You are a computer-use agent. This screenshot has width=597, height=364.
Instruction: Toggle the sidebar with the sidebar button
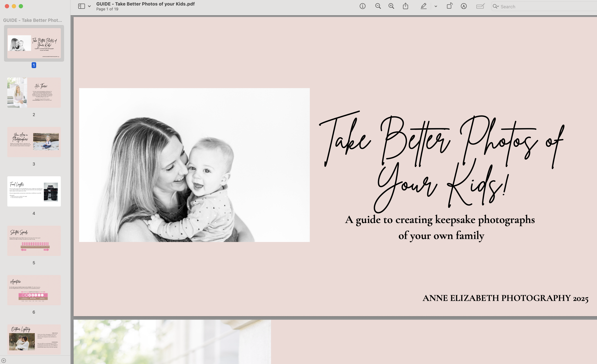click(81, 6)
